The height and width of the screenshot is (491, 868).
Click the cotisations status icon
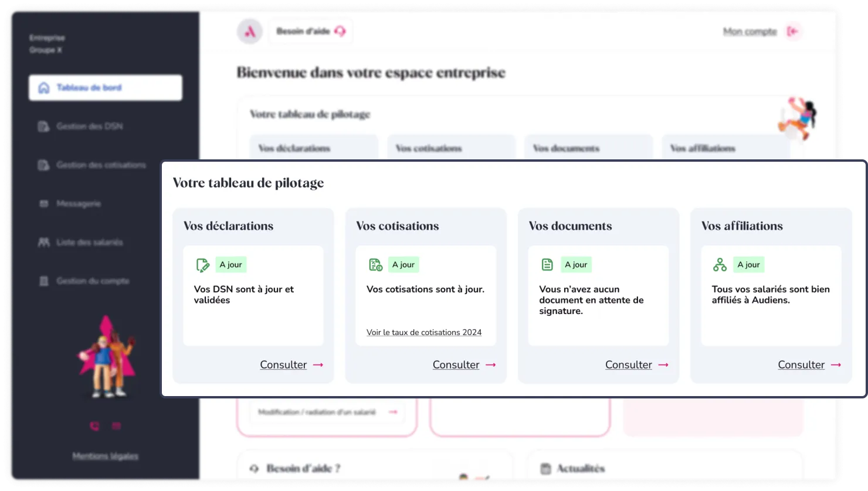click(x=375, y=265)
